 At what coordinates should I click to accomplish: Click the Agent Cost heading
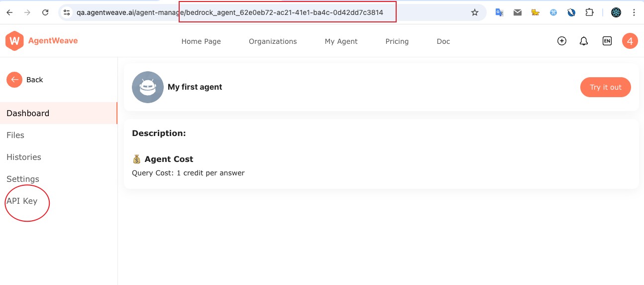click(x=169, y=159)
